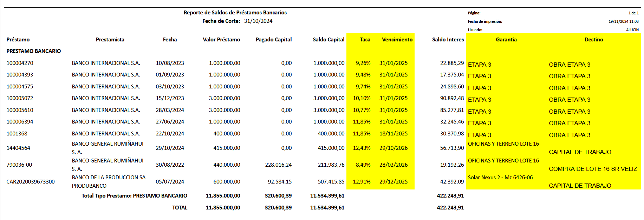Click the Valor Préstamo column header
The image size is (644, 220).
tap(221, 40)
